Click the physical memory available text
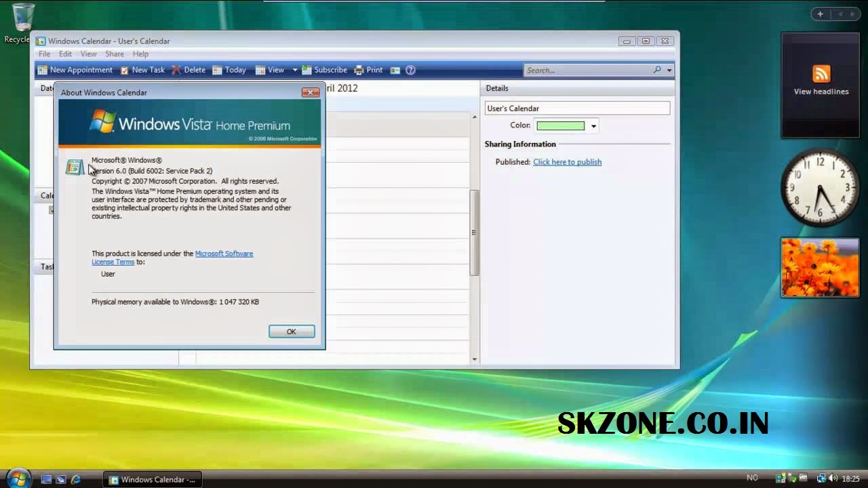This screenshot has height=488, width=868. click(175, 302)
